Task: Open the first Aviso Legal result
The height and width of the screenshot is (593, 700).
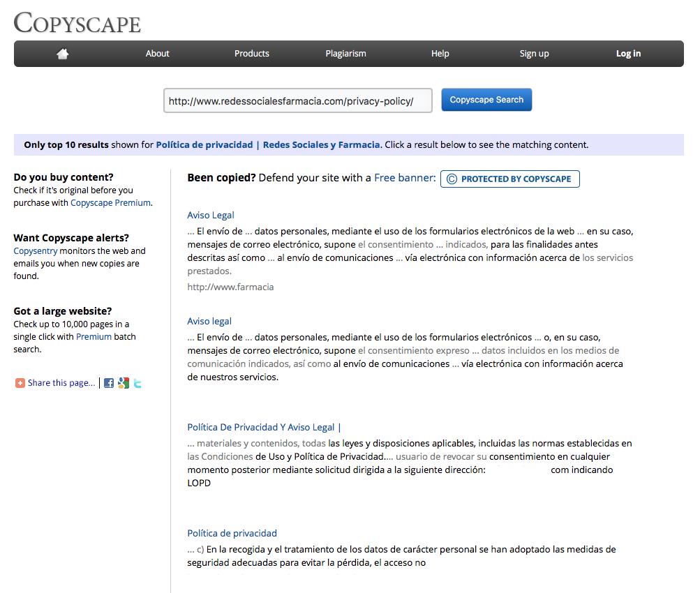Action: [211, 215]
